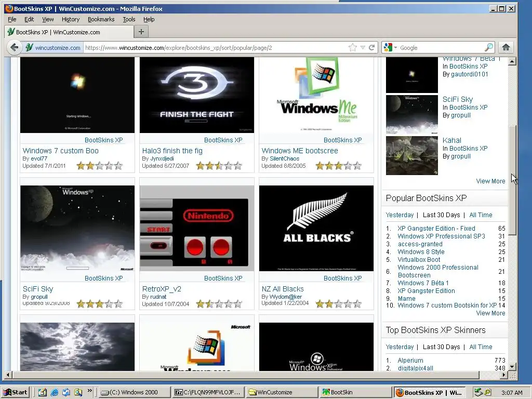This screenshot has width=532, height=399.
Task: Switch Popular BootSkins XP to All Time
Action: point(481,215)
